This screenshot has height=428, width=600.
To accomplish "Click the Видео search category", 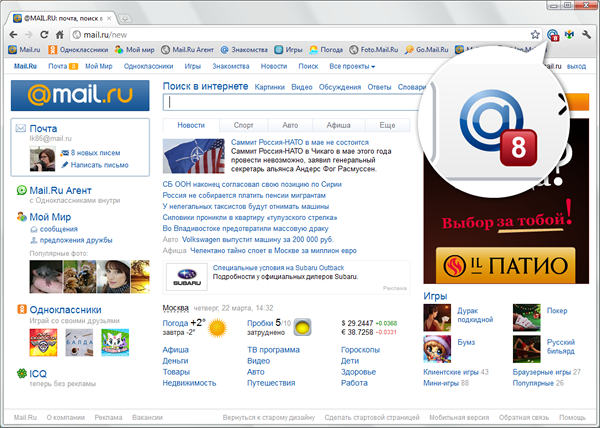I will [x=302, y=87].
